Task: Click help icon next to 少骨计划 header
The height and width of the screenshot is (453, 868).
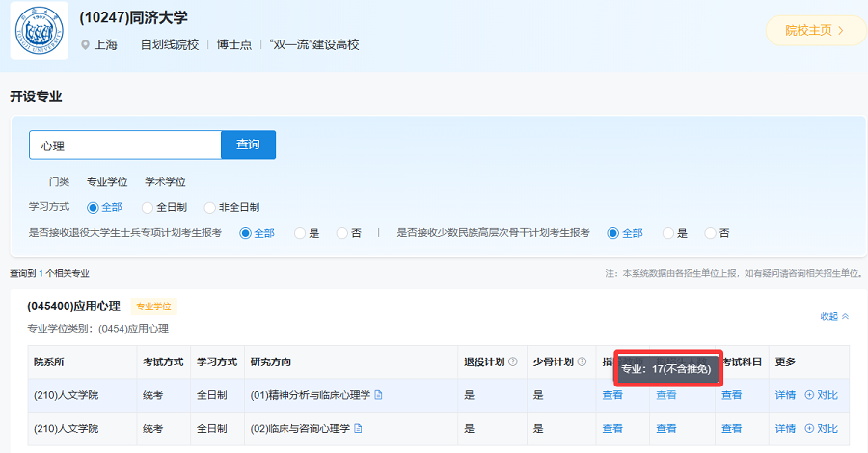Action: tap(583, 362)
